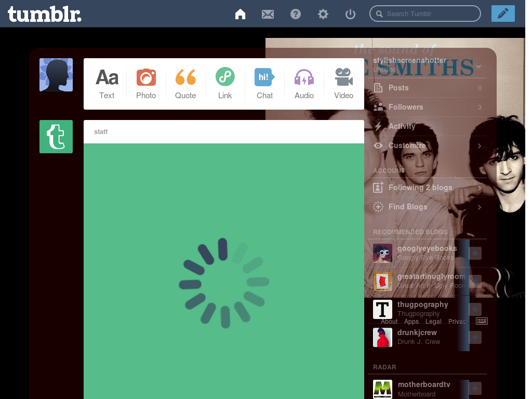Open Following 2 blogs
532x399 pixels.
click(x=428, y=188)
